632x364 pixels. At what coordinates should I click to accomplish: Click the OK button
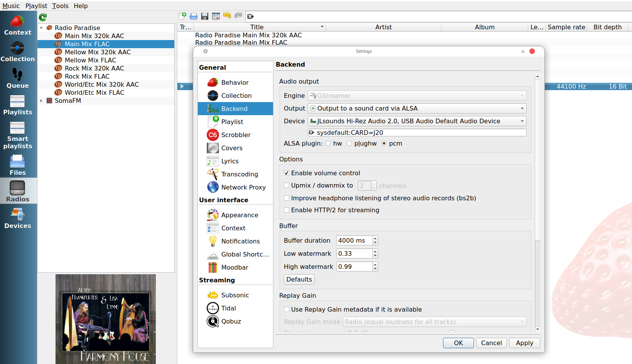(x=458, y=343)
